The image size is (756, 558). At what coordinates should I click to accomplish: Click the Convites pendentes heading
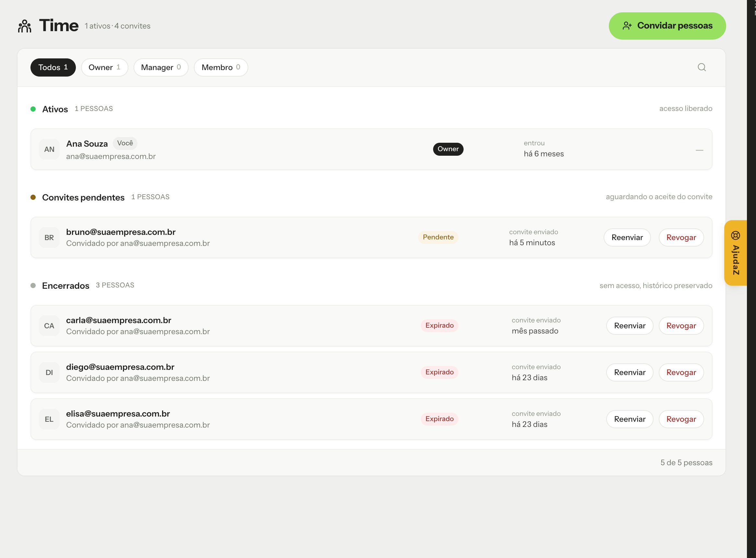pos(83,197)
